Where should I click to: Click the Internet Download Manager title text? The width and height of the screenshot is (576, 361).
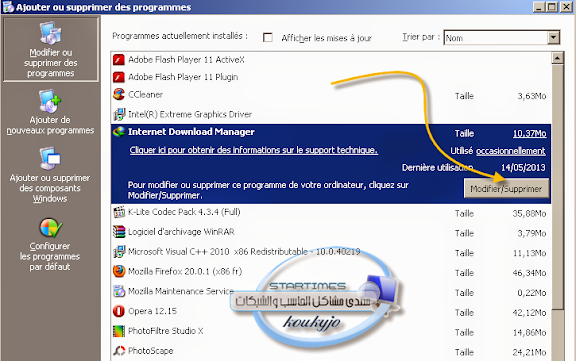tap(191, 131)
